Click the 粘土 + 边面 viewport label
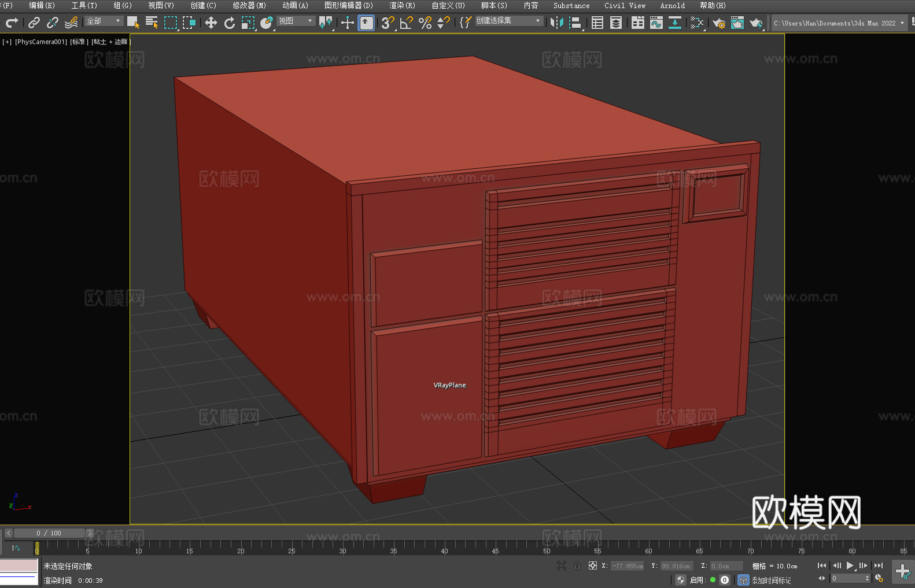This screenshot has width=915, height=588. pos(110,42)
